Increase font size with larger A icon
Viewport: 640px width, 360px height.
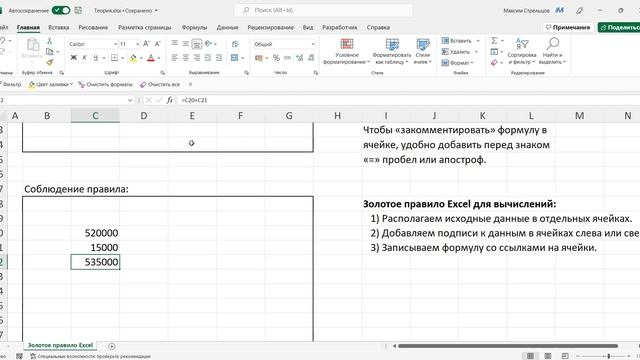click(x=146, y=44)
